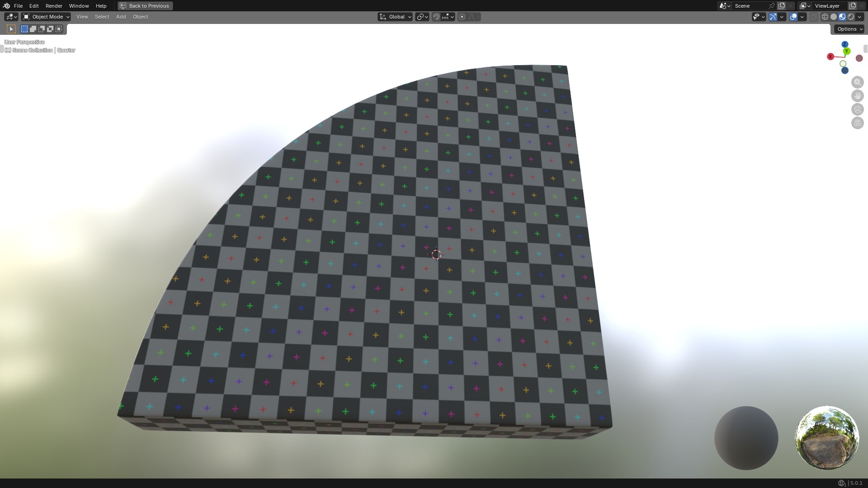Viewport: 868px width, 488px height.
Task: Open the Object Mode dropdown
Action: [x=46, y=17]
